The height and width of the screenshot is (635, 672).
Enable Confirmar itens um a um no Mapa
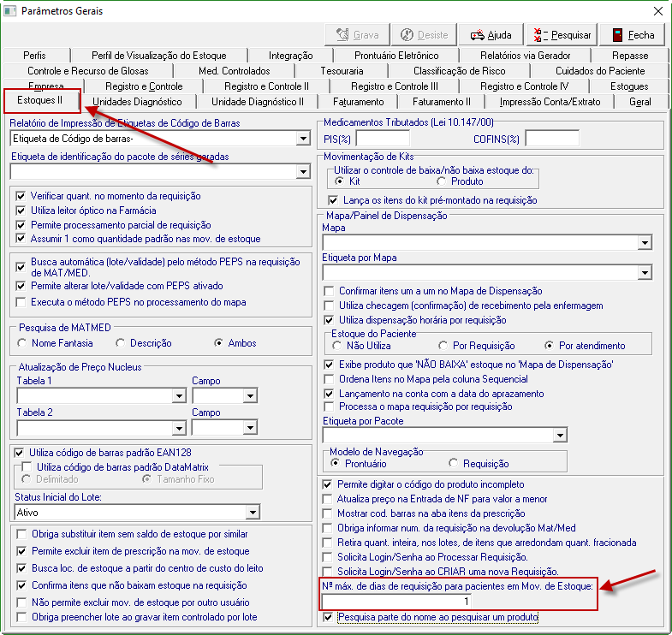coord(329,291)
